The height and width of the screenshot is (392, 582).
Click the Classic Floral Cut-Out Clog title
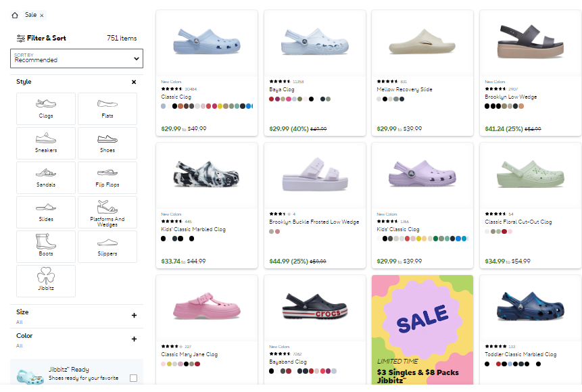(518, 222)
